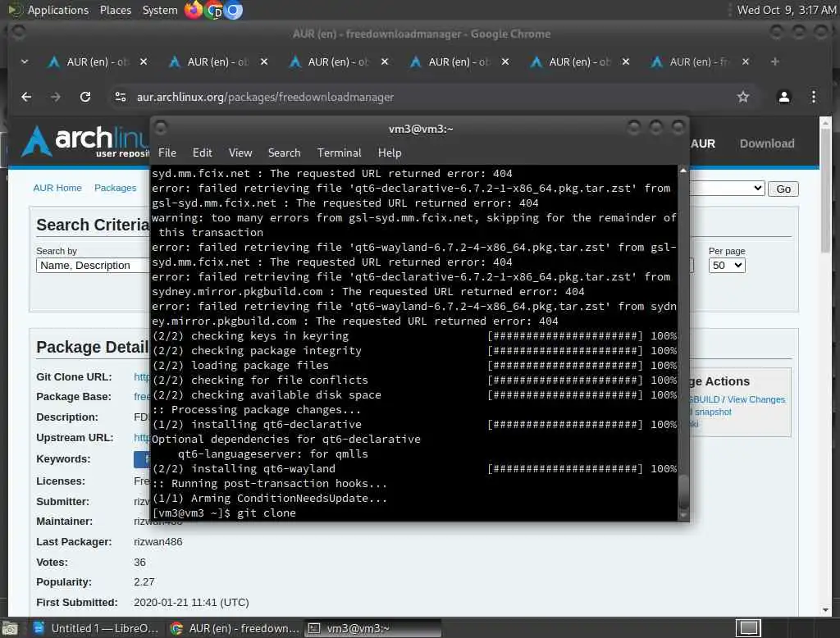Close the second AUR tab
The image size is (840, 638).
point(264,62)
